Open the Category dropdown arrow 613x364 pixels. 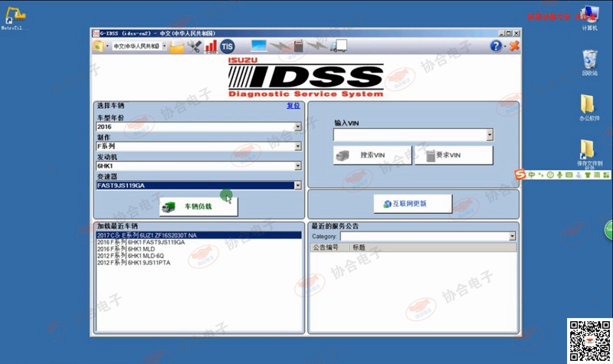512,236
